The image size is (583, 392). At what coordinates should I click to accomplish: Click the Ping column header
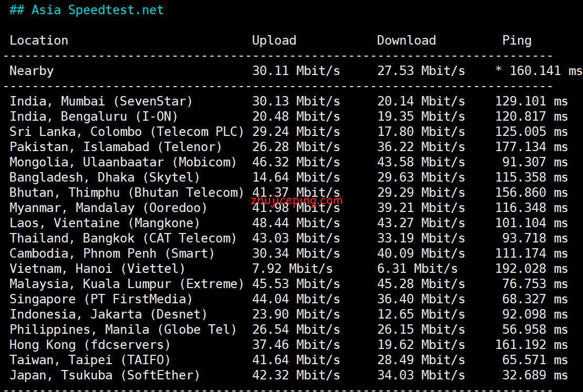coord(517,40)
